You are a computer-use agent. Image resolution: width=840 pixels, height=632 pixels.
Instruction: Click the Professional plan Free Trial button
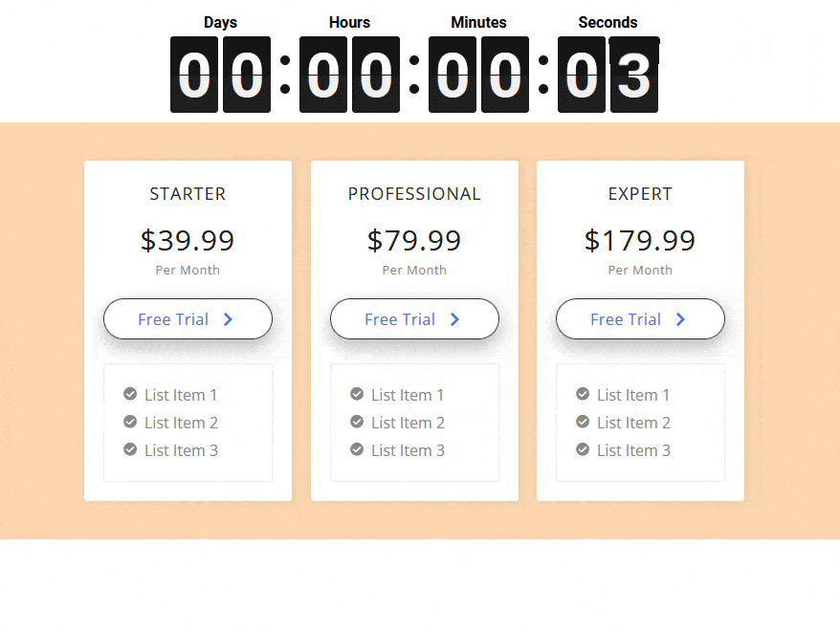(414, 319)
